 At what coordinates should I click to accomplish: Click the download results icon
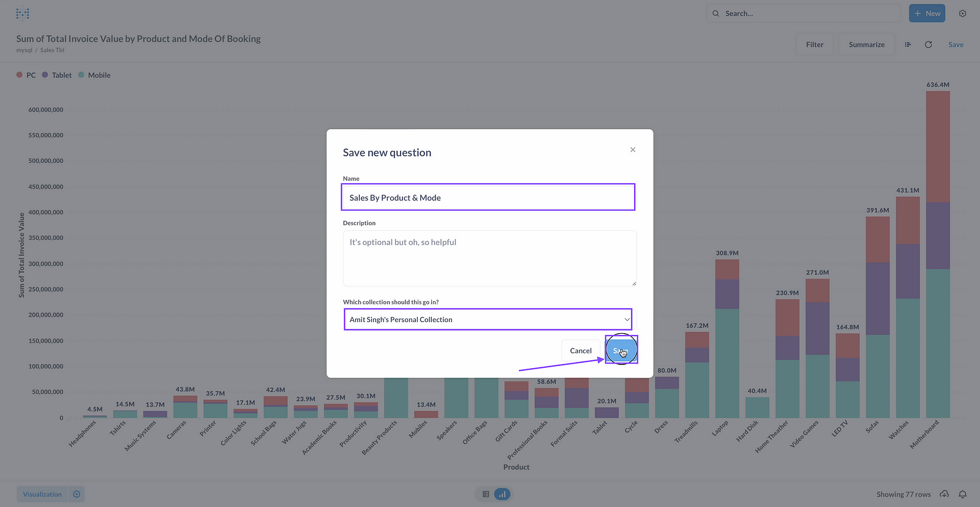pos(944,494)
